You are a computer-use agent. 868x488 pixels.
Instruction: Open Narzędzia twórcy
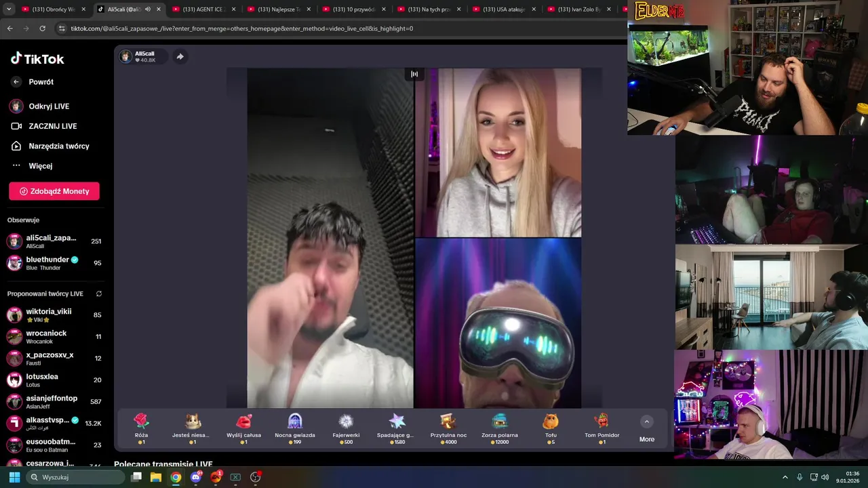58,146
